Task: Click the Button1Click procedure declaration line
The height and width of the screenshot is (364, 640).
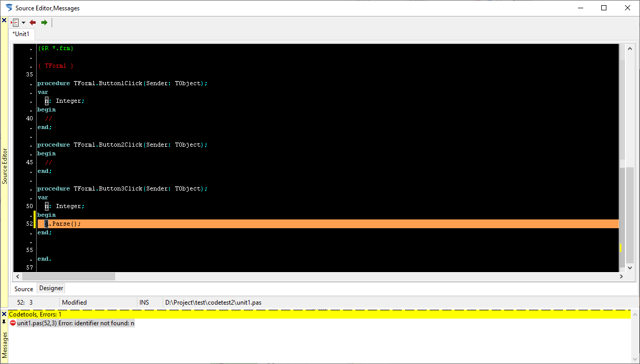Action: pyautogui.click(x=122, y=83)
